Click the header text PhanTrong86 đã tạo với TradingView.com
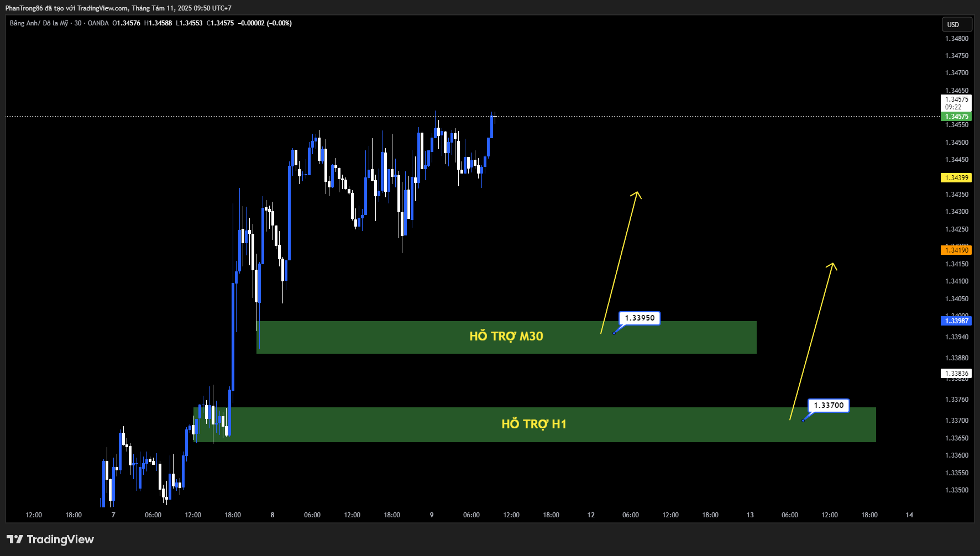Screen dimensions: 980x556 point(67,8)
